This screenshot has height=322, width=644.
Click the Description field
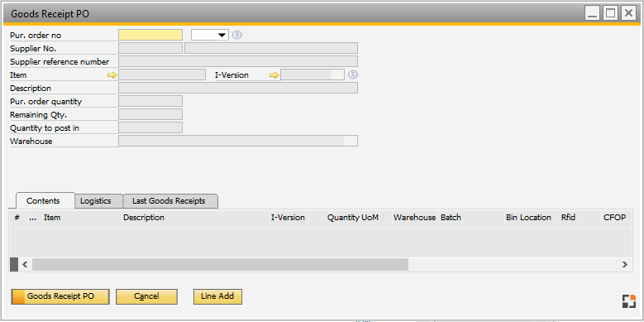238,88
